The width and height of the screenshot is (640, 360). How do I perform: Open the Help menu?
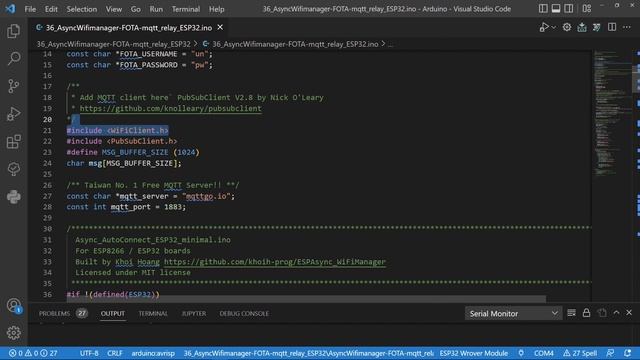[217, 9]
